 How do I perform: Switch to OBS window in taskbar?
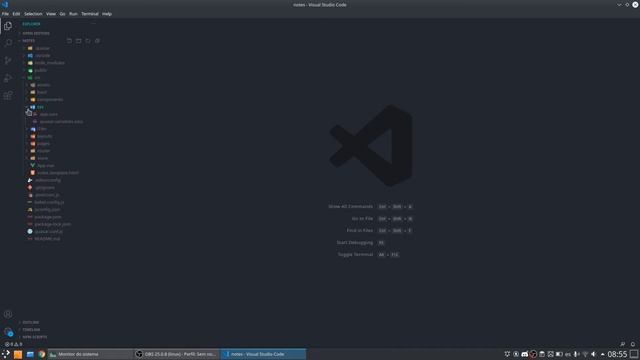pyautogui.click(x=176, y=354)
